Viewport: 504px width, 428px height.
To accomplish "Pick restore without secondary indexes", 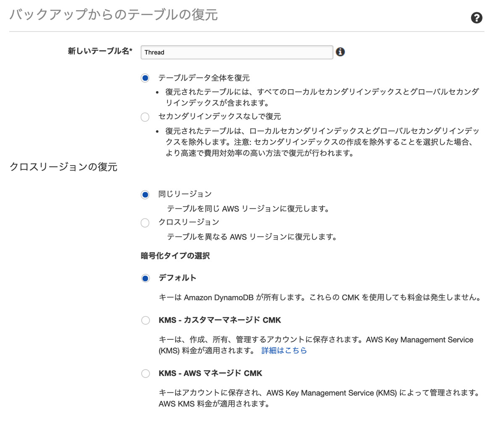I will [145, 117].
